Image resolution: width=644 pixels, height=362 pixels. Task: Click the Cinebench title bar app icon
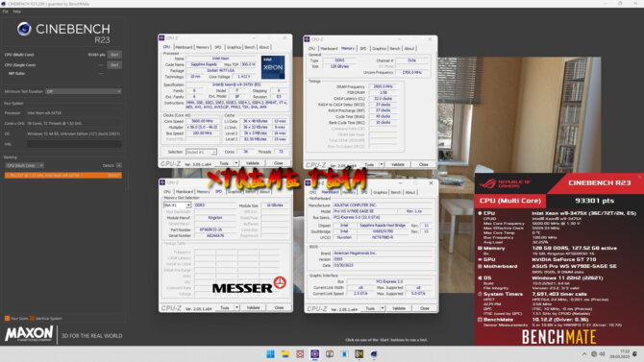coord(3,4)
